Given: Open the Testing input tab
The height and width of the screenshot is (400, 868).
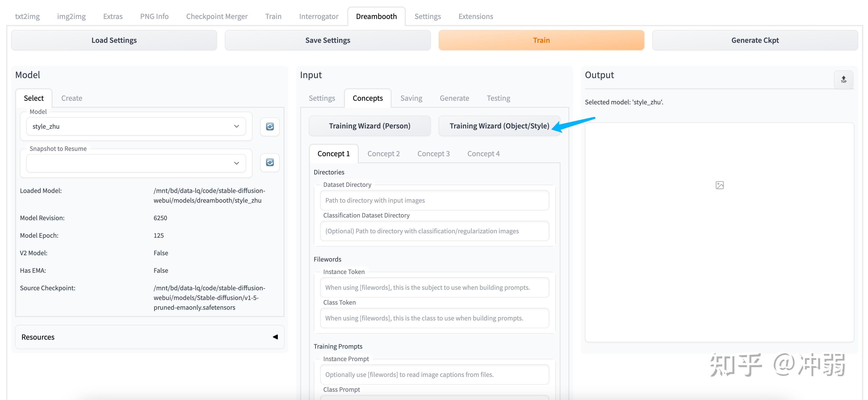Looking at the screenshot, I should [498, 98].
